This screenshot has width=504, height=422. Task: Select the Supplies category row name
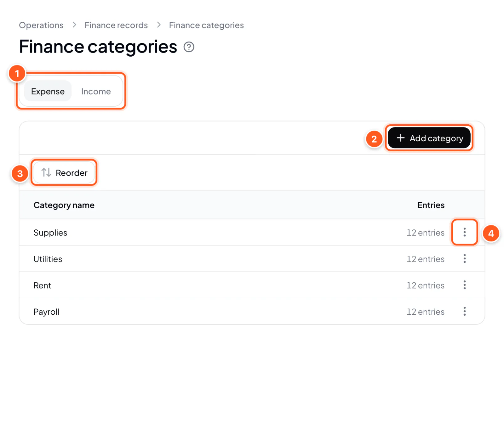coord(50,233)
